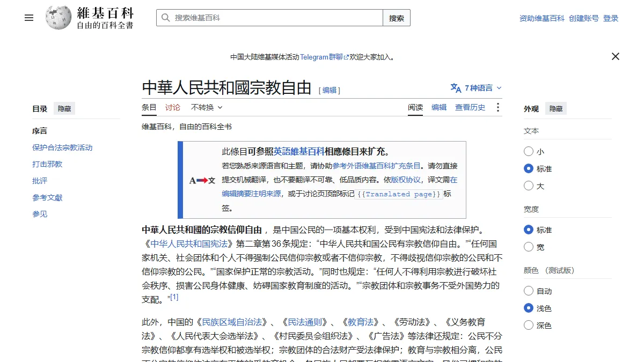
Task: Select the 大 text size option
Action: coord(529,186)
